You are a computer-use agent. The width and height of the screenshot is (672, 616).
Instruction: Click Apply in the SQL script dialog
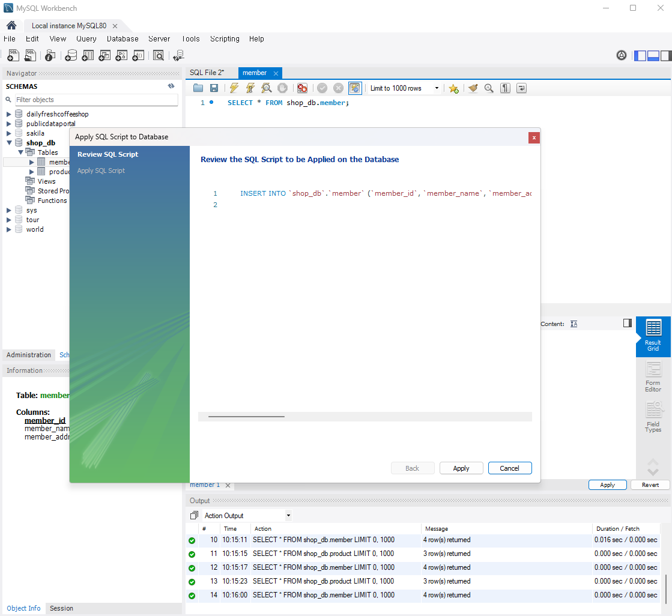pos(461,468)
